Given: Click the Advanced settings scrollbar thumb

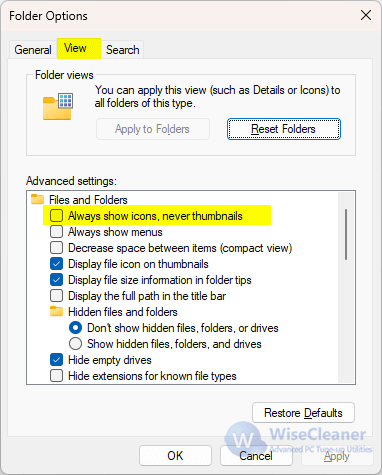Looking at the screenshot, I should click(346, 234).
